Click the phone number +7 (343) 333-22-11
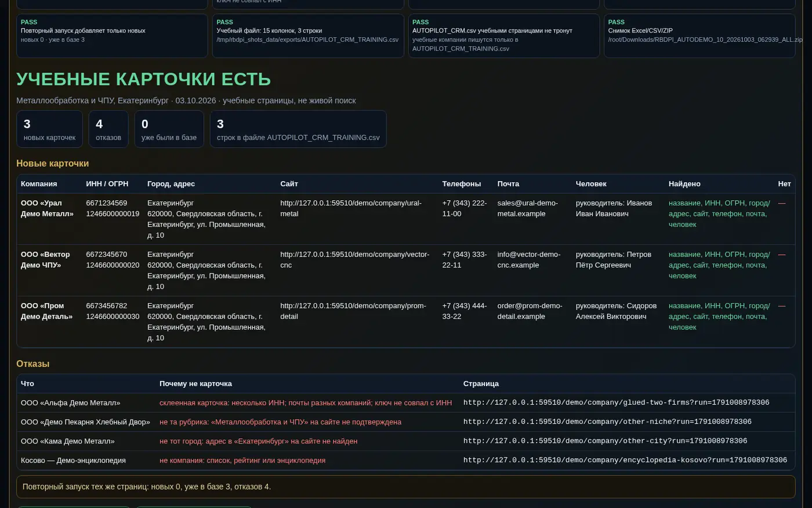This screenshot has width=812, height=508. point(464,260)
